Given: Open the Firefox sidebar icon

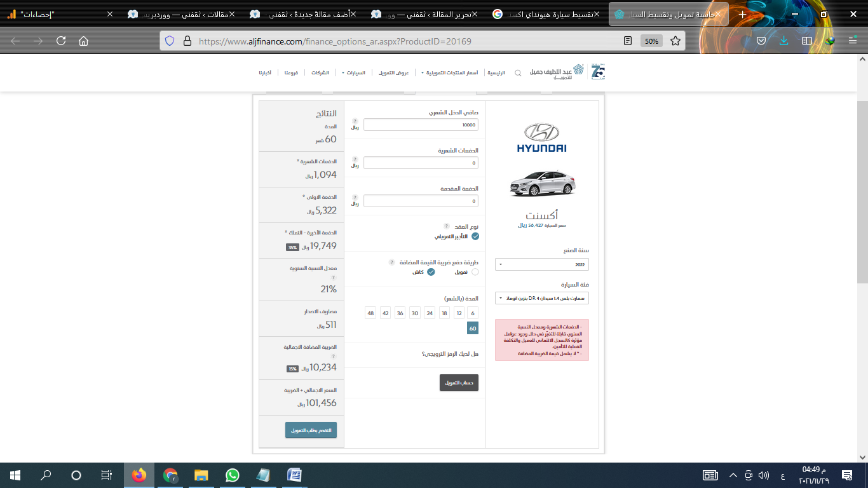Looking at the screenshot, I should pyautogui.click(x=807, y=41).
